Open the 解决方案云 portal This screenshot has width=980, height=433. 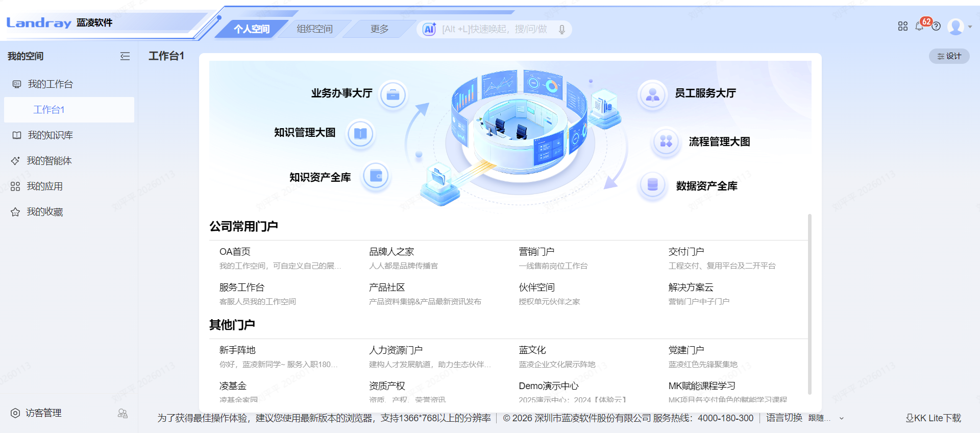pyautogui.click(x=691, y=287)
